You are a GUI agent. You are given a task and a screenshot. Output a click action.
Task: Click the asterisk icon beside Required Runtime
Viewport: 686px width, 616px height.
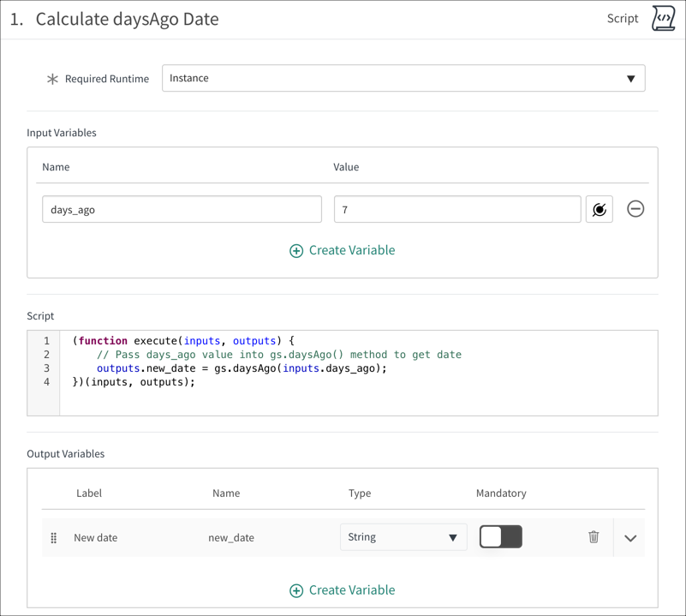pos(52,78)
